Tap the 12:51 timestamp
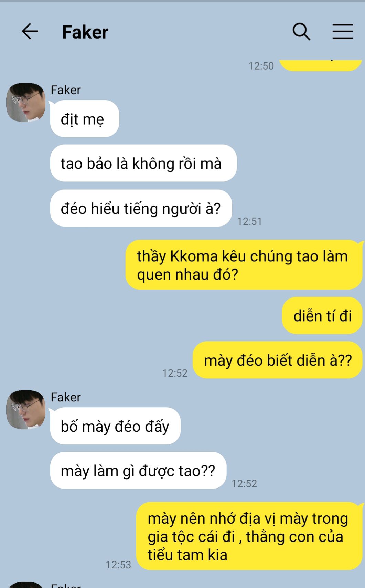Image resolution: width=365 pixels, height=588 pixels. 249,221
